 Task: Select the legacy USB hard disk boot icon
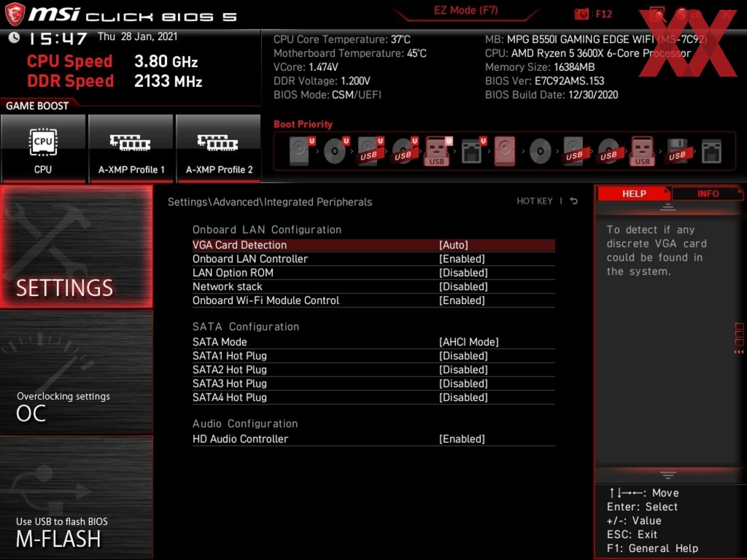tap(575, 151)
